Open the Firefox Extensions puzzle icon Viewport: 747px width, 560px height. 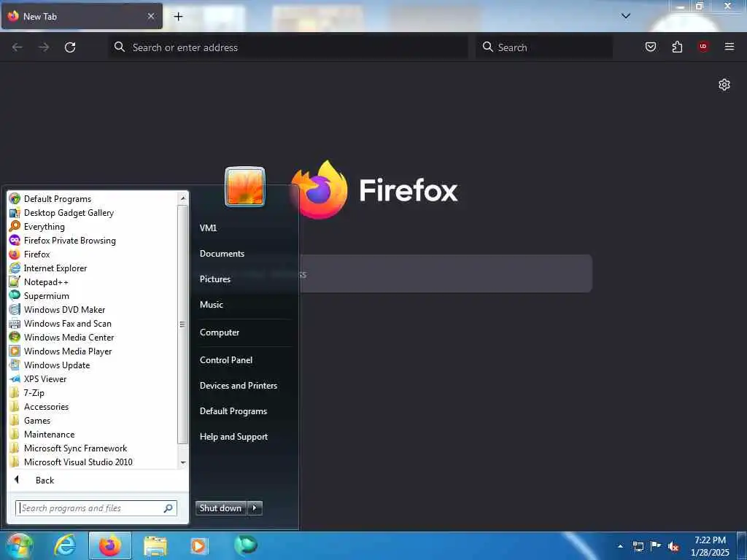677,47
